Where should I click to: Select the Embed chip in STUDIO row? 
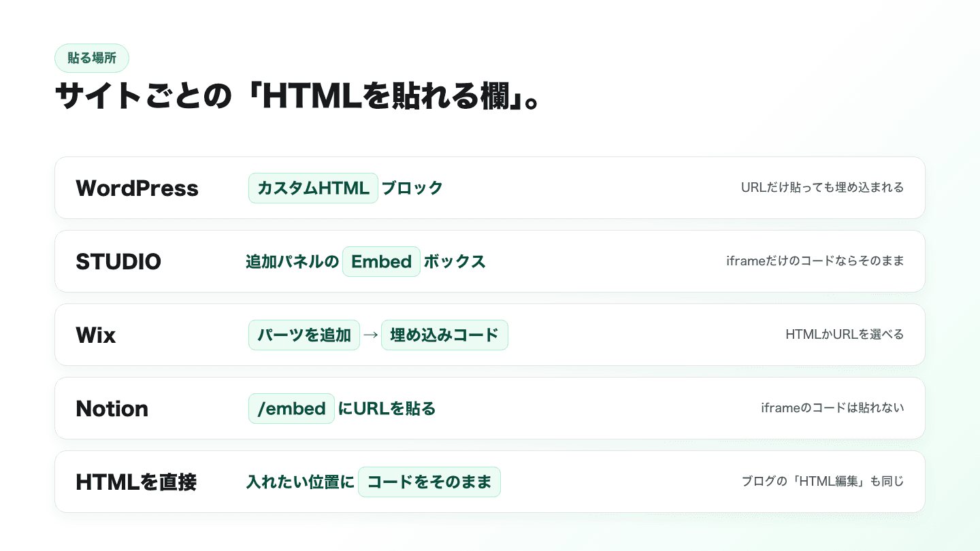pyautogui.click(x=381, y=261)
